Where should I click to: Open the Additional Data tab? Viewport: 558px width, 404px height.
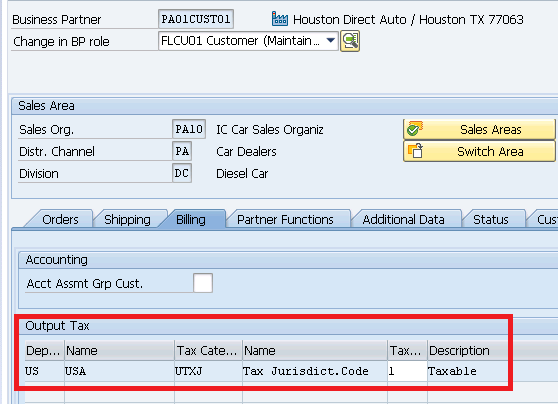(x=403, y=220)
